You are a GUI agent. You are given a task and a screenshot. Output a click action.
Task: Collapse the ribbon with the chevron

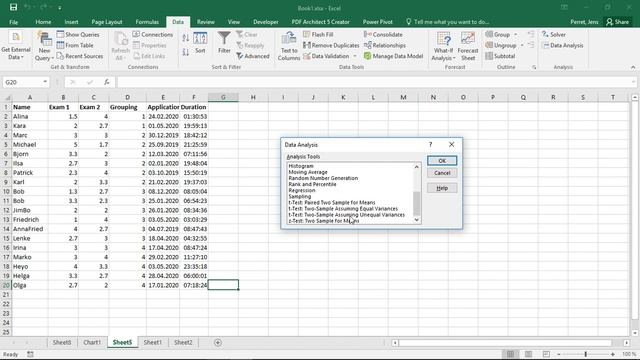633,67
